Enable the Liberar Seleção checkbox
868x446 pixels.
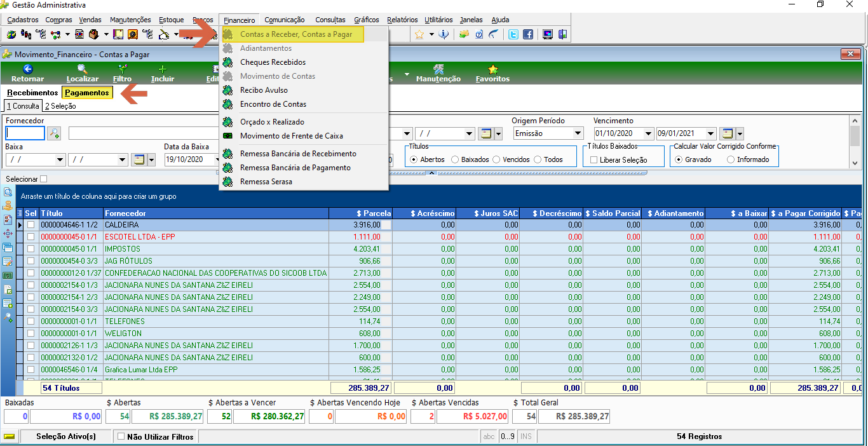click(593, 160)
